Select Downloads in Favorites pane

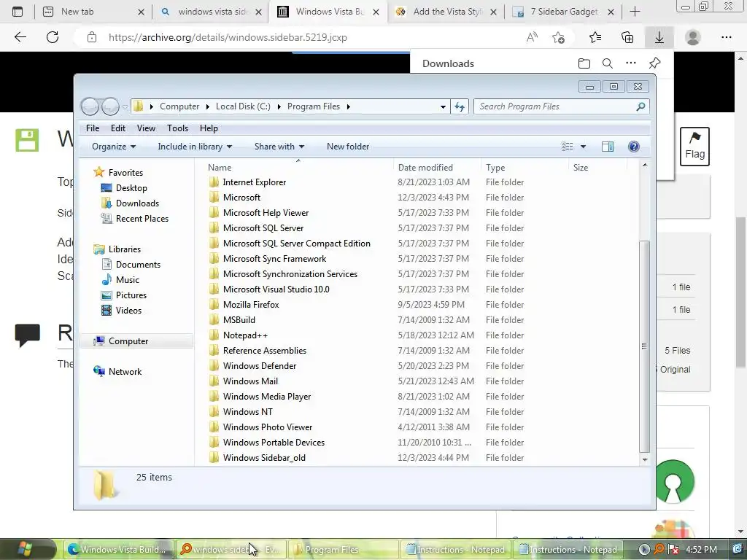pyautogui.click(x=137, y=203)
